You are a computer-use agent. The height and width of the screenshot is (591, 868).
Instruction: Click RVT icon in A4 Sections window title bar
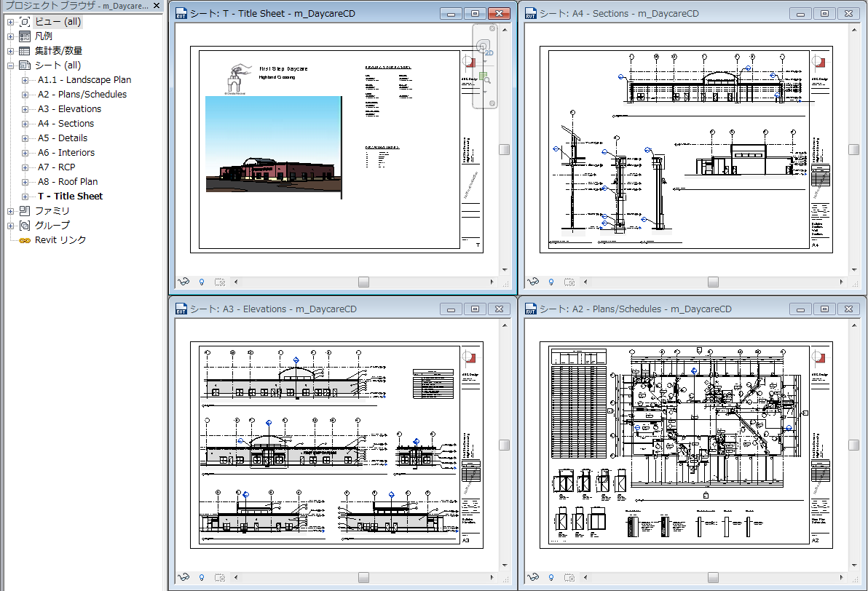click(530, 13)
